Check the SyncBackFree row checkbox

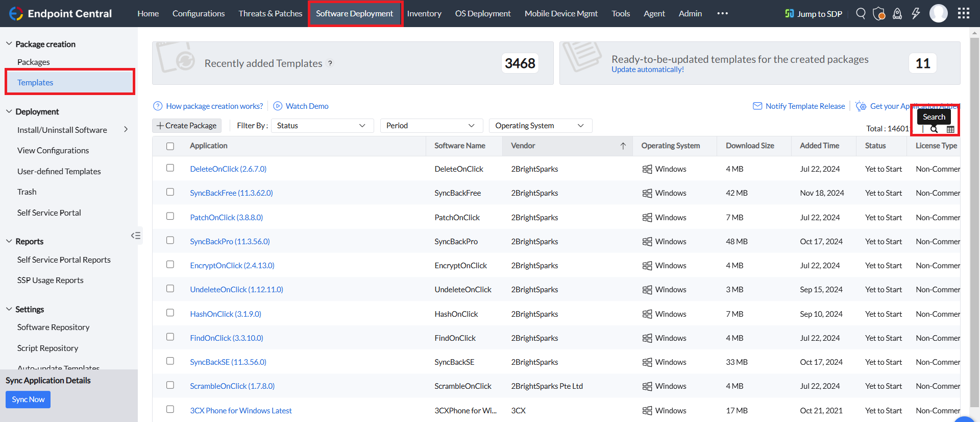click(170, 192)
